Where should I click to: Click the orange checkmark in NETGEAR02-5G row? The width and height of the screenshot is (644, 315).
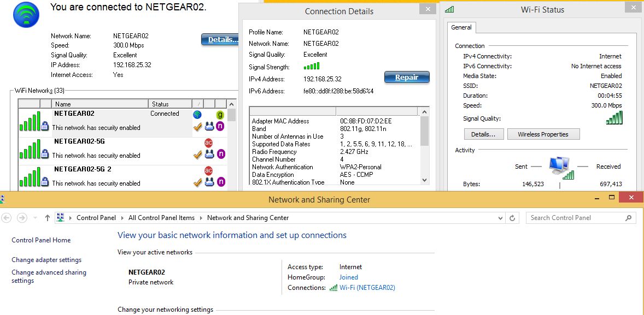[x=197, y=154]
